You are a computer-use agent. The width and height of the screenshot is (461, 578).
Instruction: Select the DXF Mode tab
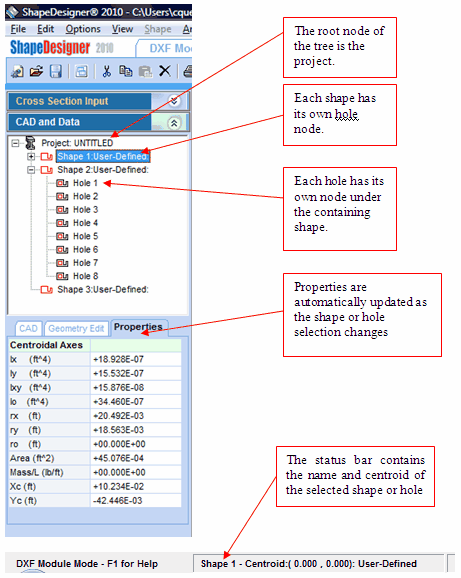[165, 48]
